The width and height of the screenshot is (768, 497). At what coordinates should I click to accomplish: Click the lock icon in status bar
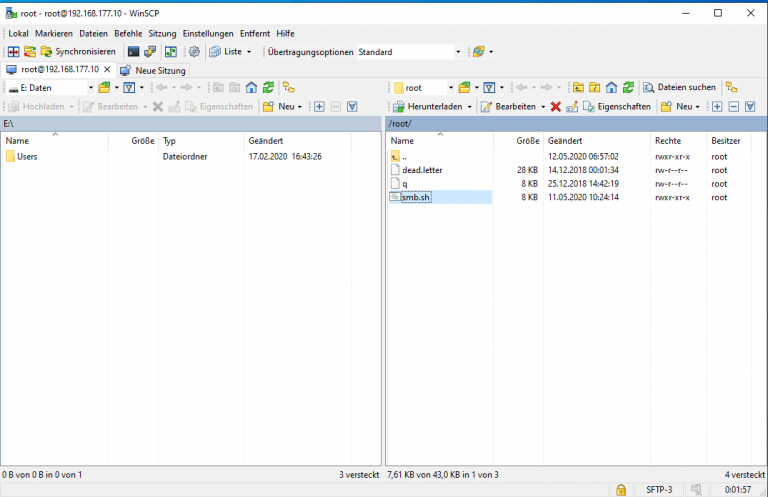[x=621, y=490]
